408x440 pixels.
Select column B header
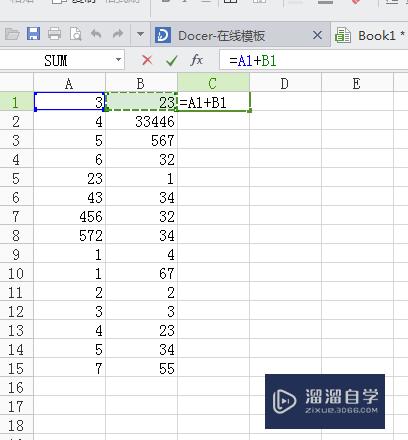141,83
